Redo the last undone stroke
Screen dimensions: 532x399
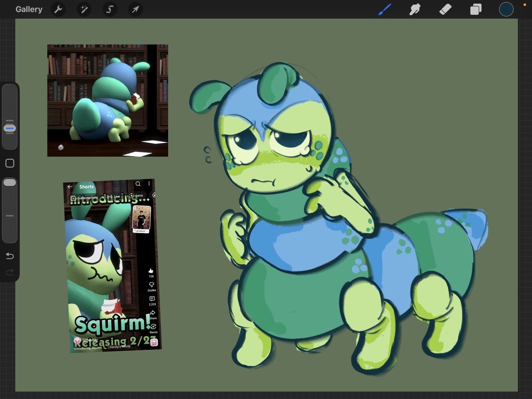10,272
